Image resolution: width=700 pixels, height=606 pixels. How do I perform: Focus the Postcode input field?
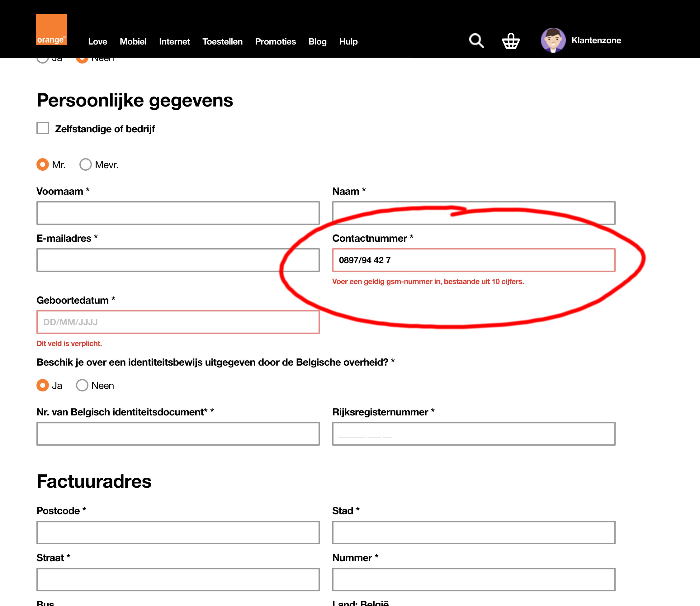pos(178,533)
